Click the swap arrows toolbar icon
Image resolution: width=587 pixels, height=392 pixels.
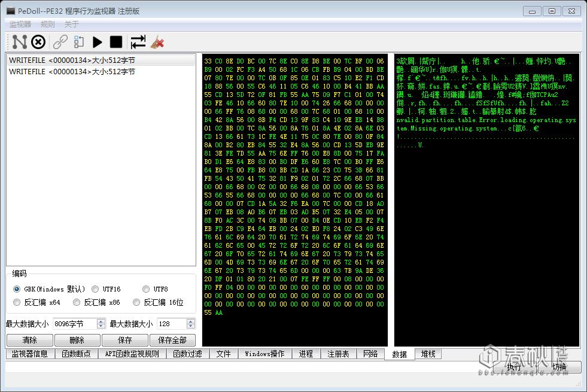pyautogui.click(x=138, y=42)
